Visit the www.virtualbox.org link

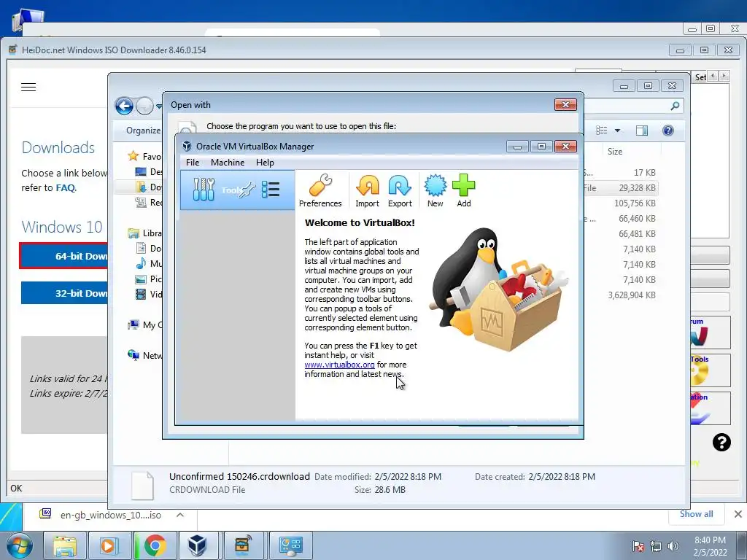coord(339,365)
